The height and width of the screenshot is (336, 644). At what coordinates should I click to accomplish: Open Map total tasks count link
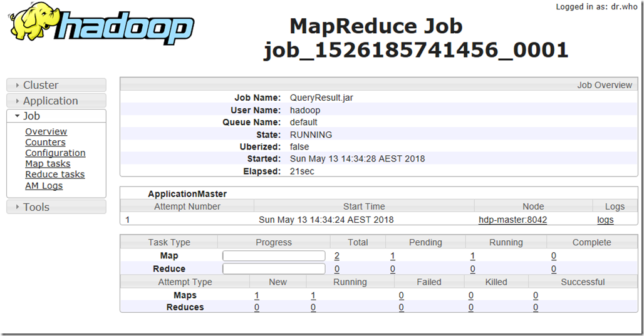337,256
